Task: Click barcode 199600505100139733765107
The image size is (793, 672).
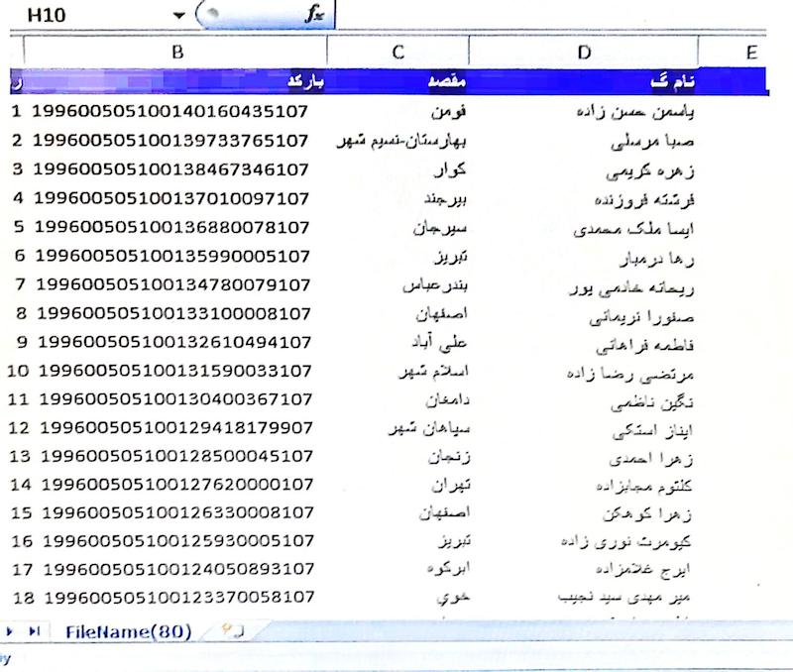Action: [x=170, y=141]
